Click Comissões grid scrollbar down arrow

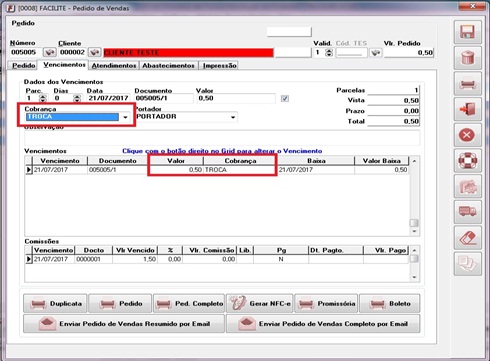414,277
